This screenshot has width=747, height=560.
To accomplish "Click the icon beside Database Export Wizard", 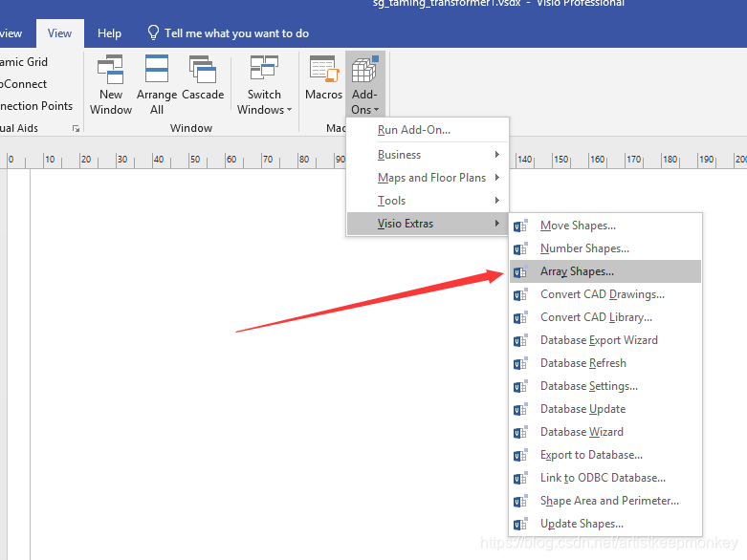I will click(x=520, y=340).
